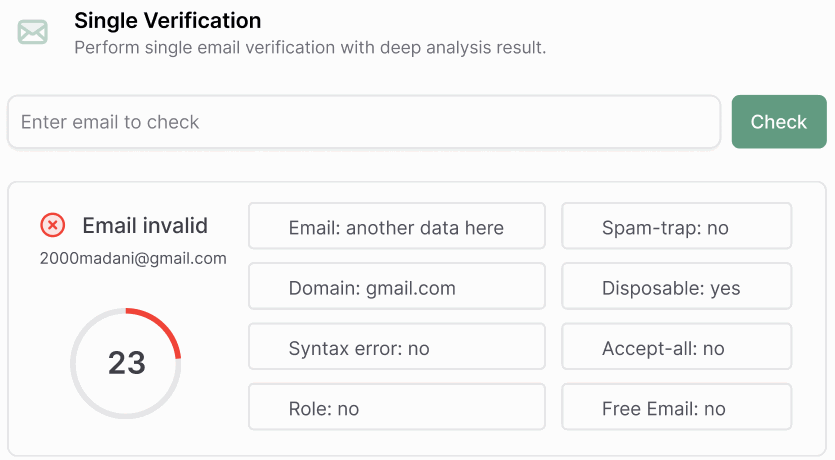835x460 pixels.
Task: Click the 2000madani@gmail.com address text
Action: tap(133, 258)
